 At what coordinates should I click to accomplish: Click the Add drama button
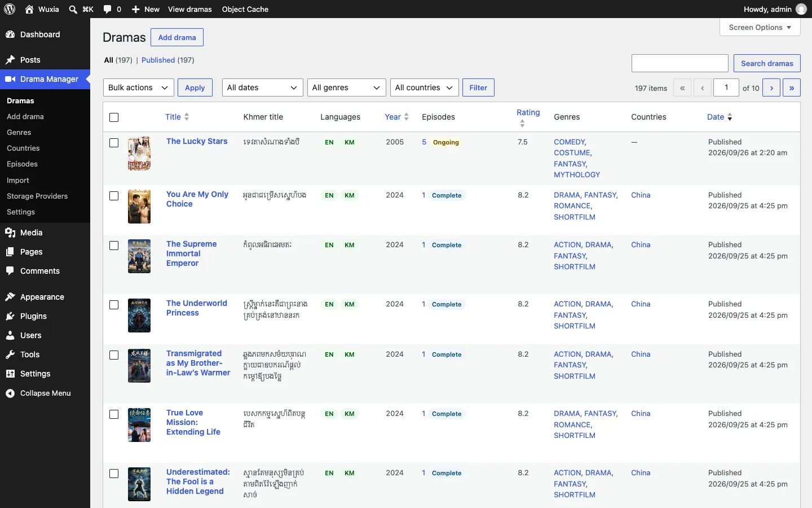pos(177,37)
